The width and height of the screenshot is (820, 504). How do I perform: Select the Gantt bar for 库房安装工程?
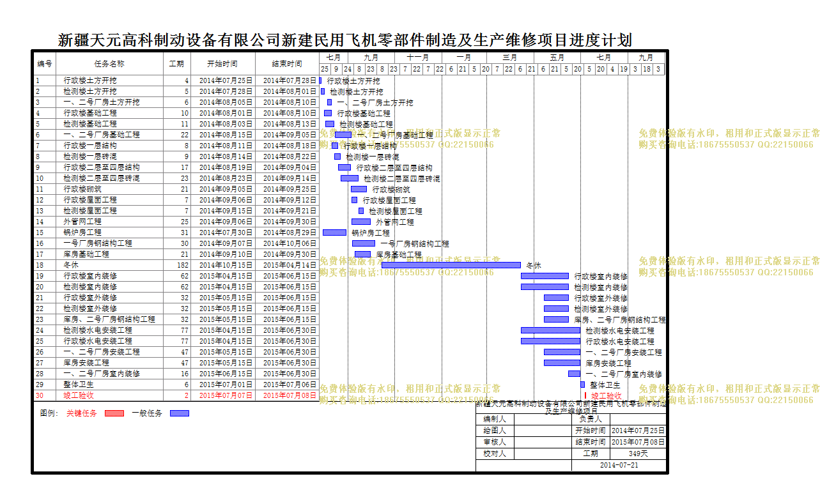click(x=562, y=363)
